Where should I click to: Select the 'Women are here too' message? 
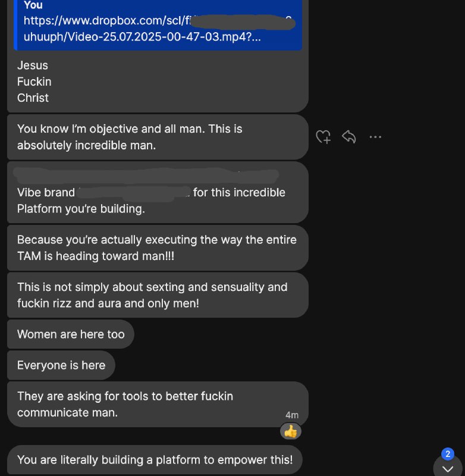coord(71,334)
